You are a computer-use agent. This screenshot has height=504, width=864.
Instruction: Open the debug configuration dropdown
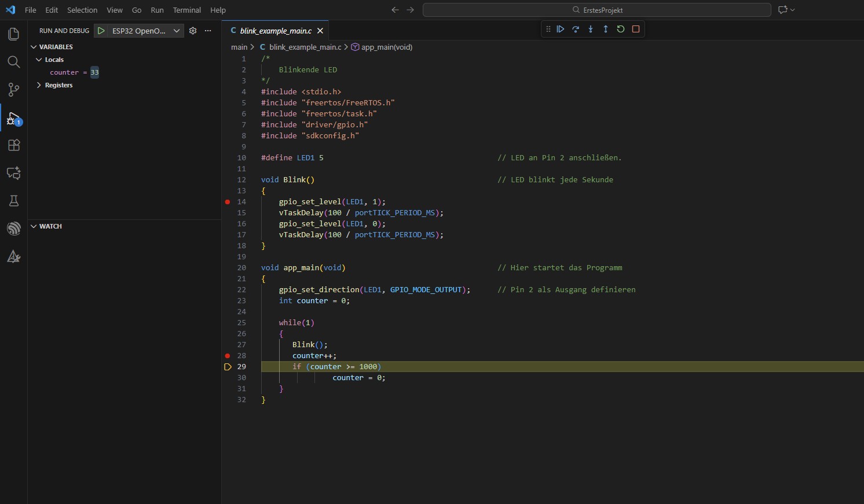[x=177, y=31]
